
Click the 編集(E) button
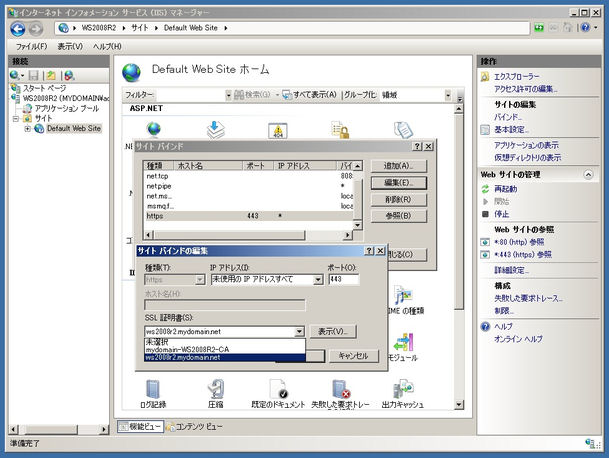[398, 183]
